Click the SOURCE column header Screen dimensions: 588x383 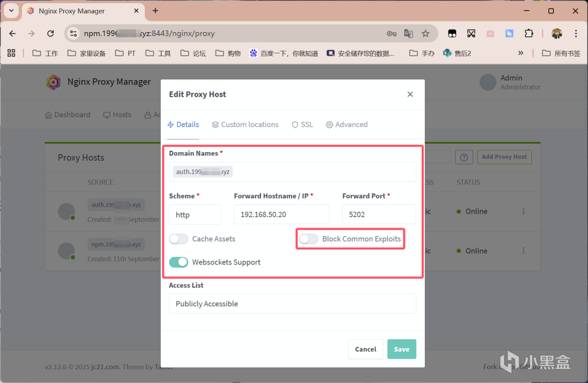click(x=100, y=182)
